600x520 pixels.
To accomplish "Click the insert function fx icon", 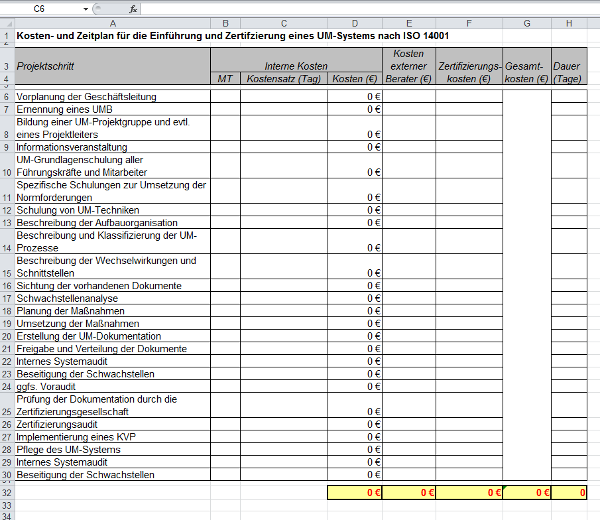I will [134, 8].
